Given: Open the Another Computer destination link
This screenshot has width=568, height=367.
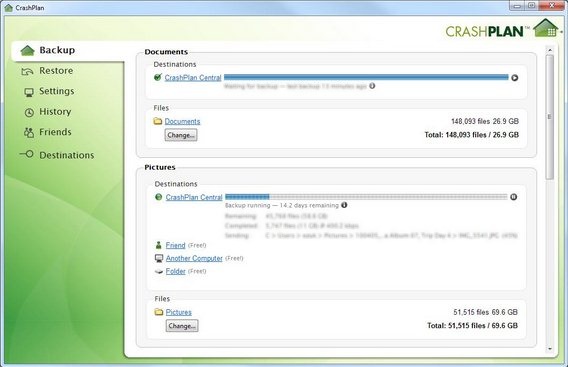Looking at the screenshot, I should [194, 258].
